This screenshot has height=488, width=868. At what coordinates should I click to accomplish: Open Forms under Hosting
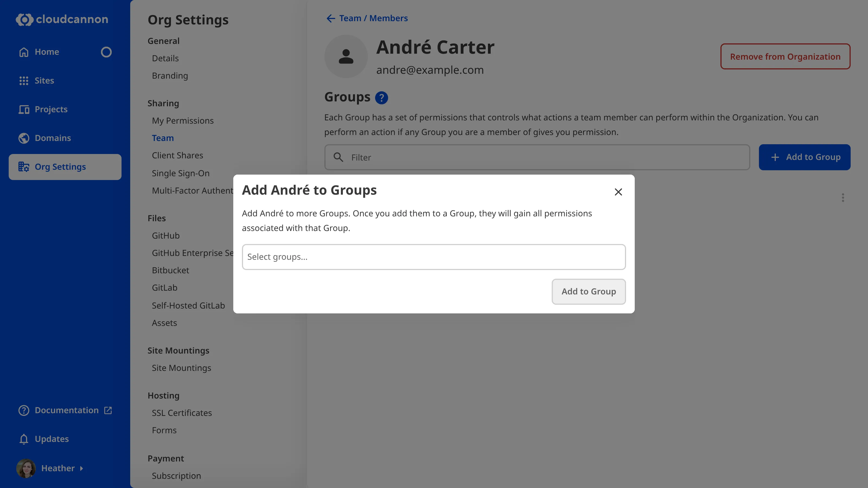pos(164,431)
